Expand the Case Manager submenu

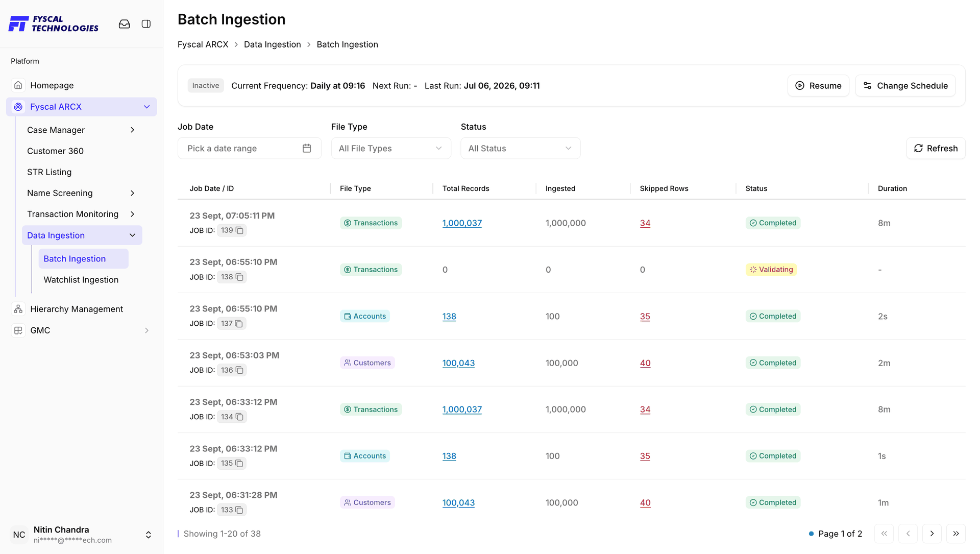pos(132,130)
